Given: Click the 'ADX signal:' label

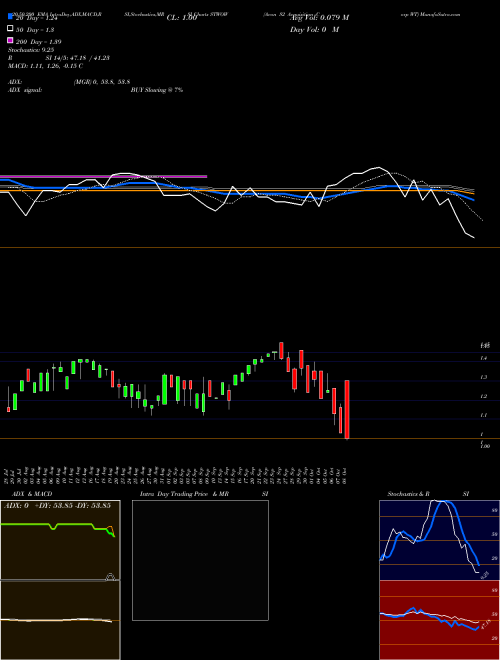Looking at the screenshot, I should pyautogui.click(x=25, y=90).
